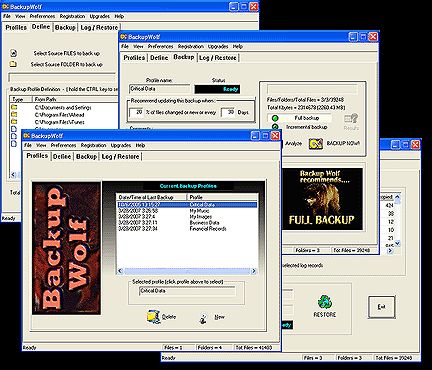Select the Financial Records profile row
This screenshot has width=432, height=370.
tap(187, 229)
